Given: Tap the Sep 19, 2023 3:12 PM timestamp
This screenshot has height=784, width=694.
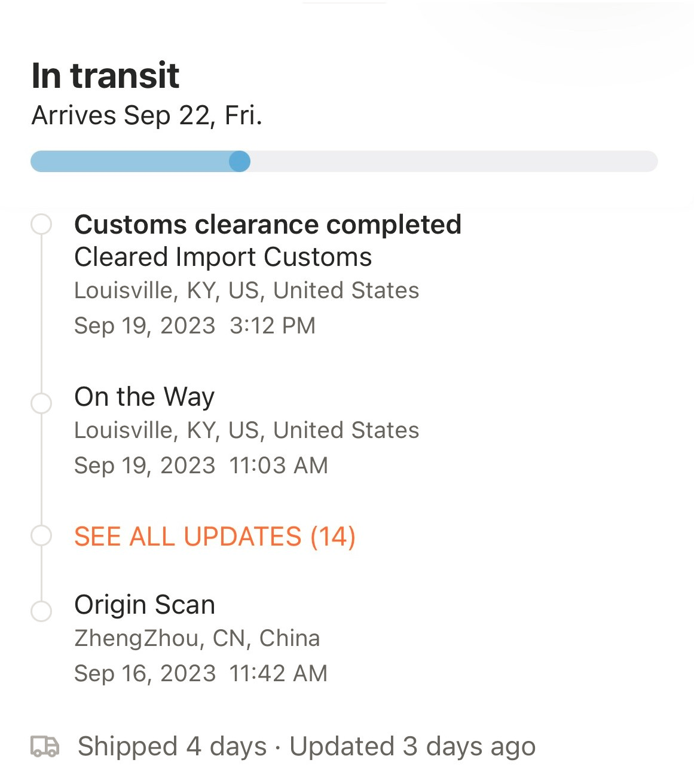Looking at the screenshot, I should point(194,326).
